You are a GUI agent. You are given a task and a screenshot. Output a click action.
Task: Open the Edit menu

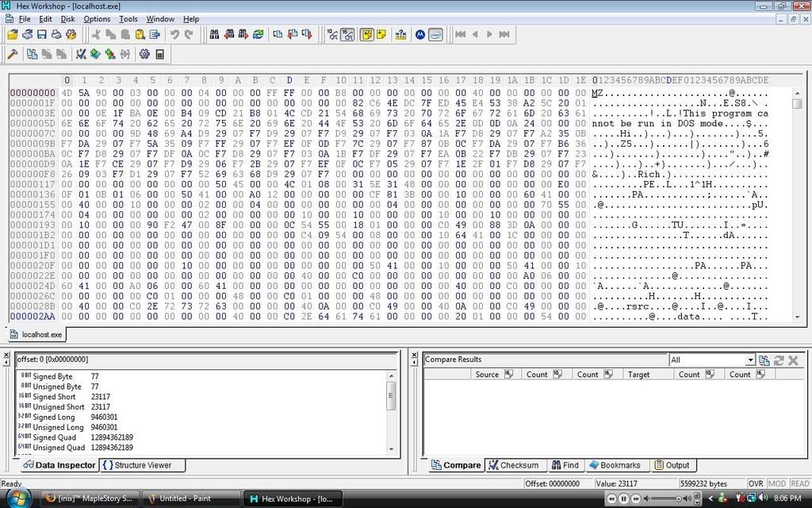point(45,19)
